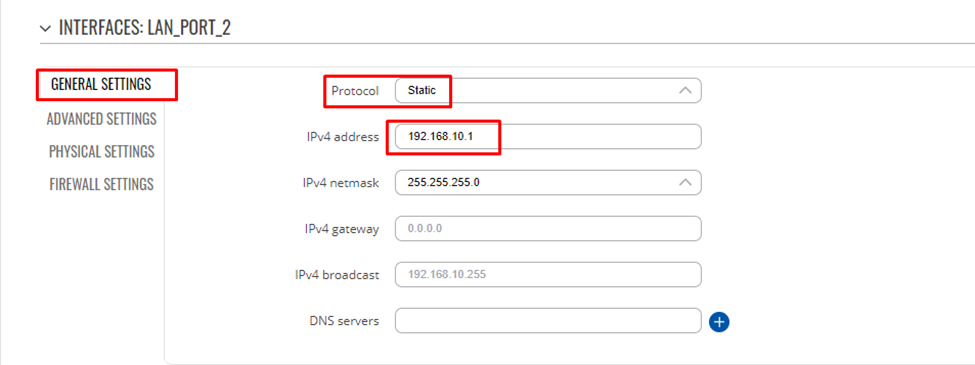
Task: Click the DNS servers label text
Action: point(344,321)
